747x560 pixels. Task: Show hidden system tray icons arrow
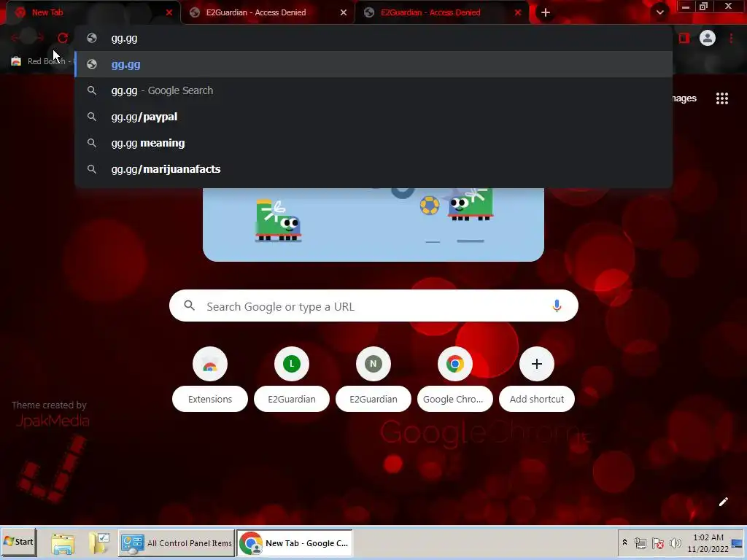coord(624,542)
